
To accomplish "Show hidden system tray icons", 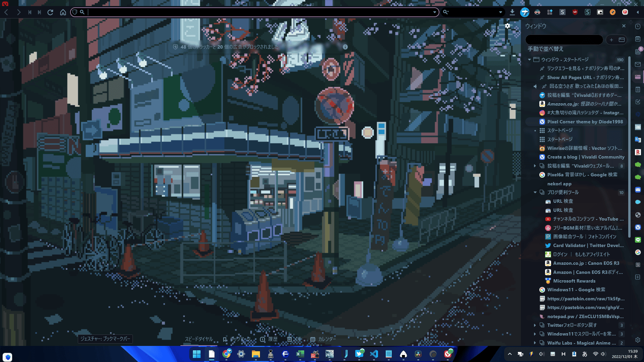I will point(510,354).
